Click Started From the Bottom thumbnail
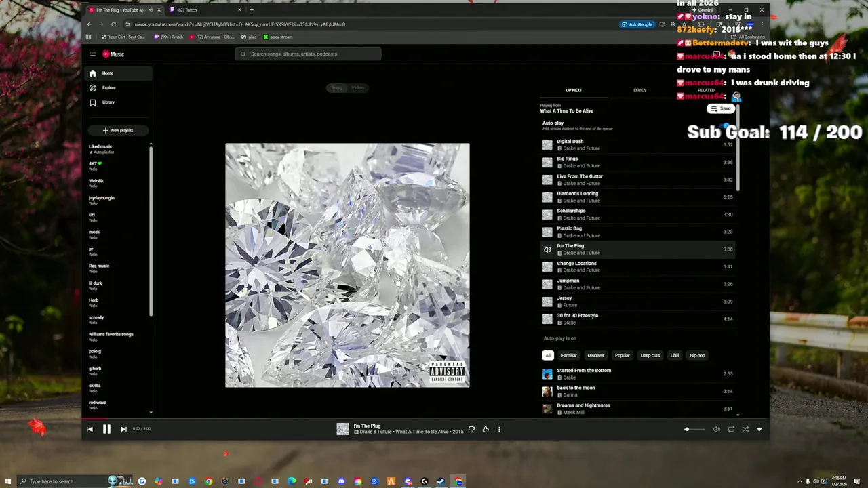868x488 pixels. pyautogui.click(x=547, y=374)
